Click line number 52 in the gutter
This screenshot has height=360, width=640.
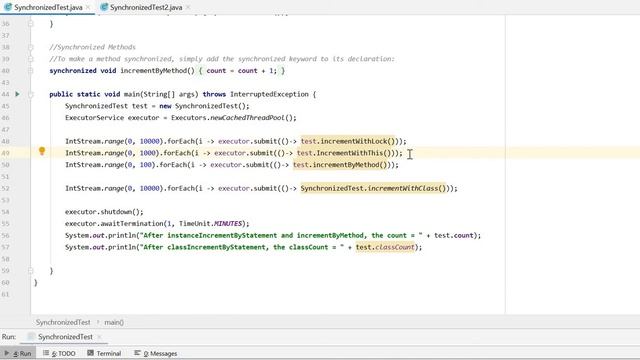click(5, 188)
